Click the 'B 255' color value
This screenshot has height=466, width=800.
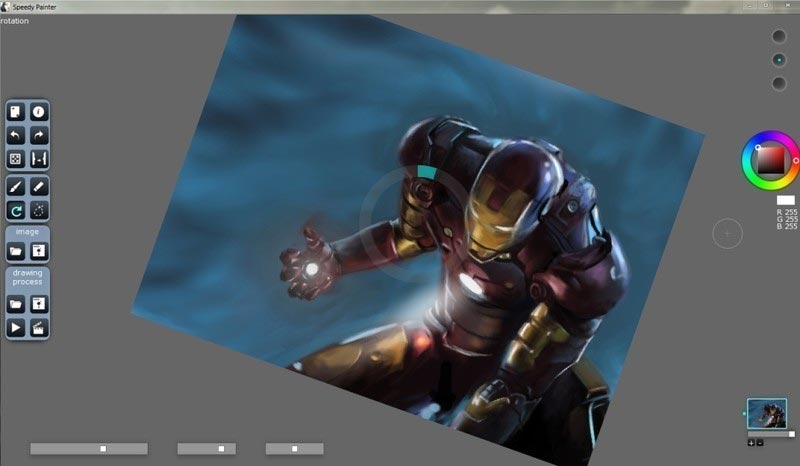point(787,226)
